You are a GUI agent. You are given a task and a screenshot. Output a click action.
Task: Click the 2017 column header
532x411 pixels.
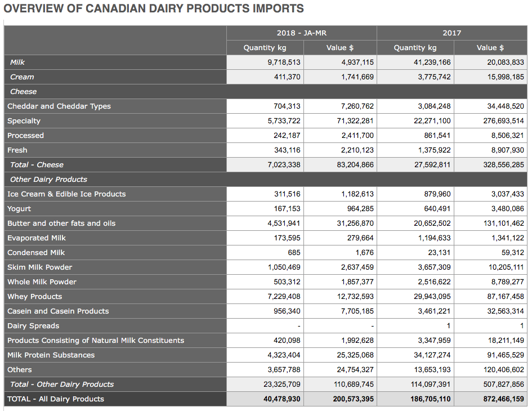(452, 33)
